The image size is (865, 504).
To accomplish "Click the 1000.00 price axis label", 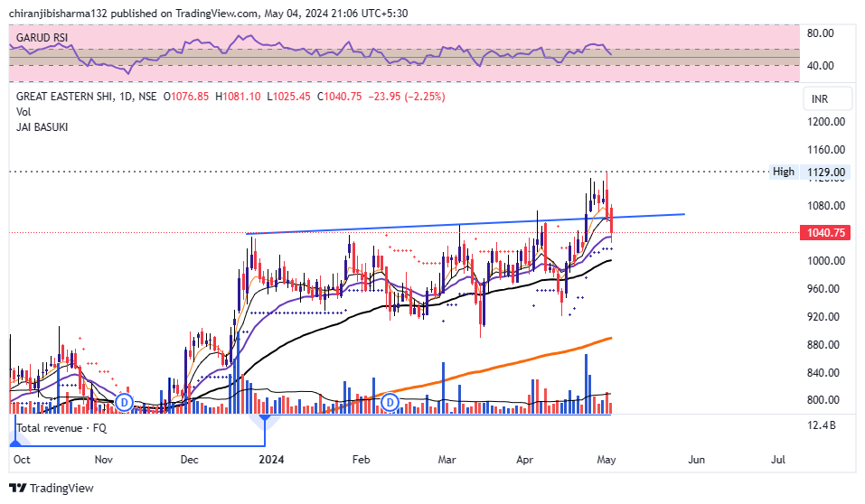I will click(826, 261).
